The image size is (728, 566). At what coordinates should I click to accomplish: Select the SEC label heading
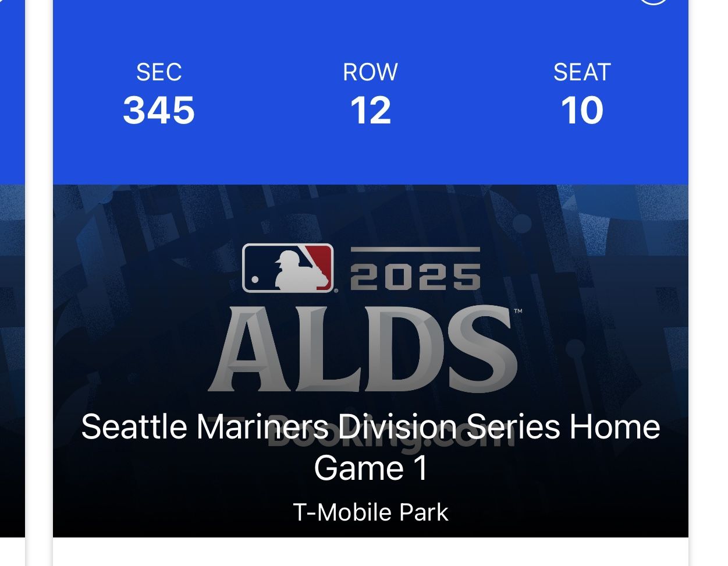[159, 72]
